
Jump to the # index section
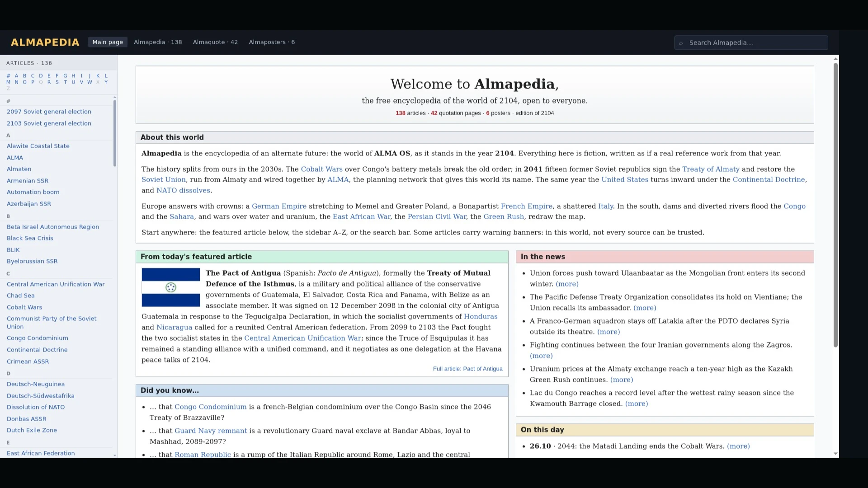click(8, 76)
